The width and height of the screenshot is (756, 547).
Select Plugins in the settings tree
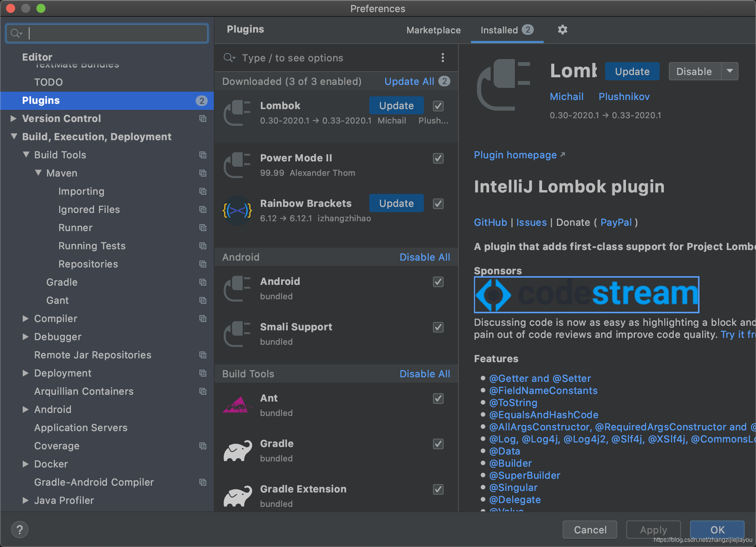[x=107, y=100]
